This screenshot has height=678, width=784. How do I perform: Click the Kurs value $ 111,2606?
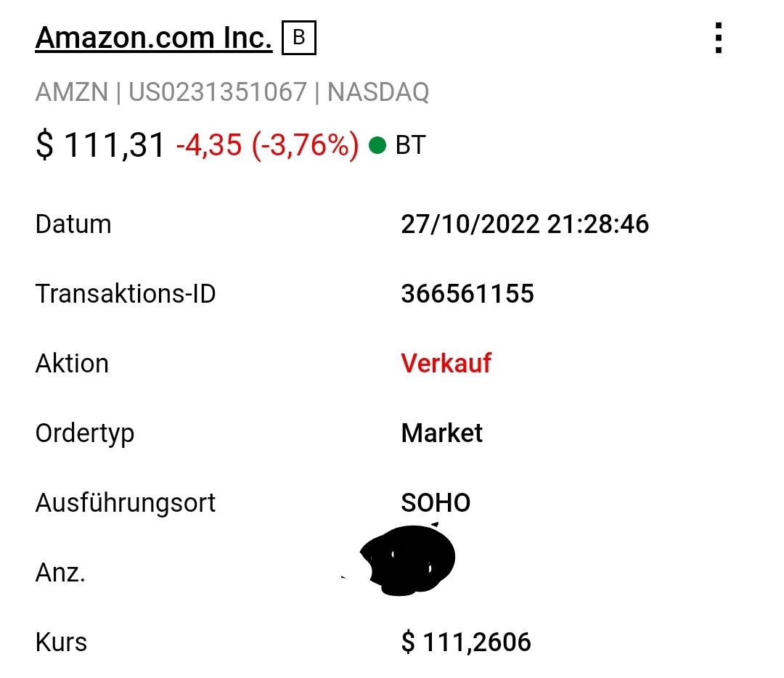coord(465,642)
